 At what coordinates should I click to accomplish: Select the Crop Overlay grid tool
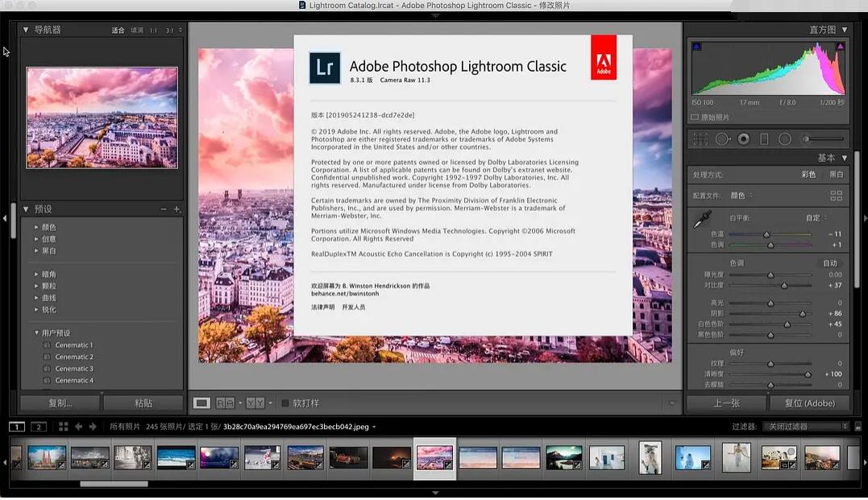(700, 139)
